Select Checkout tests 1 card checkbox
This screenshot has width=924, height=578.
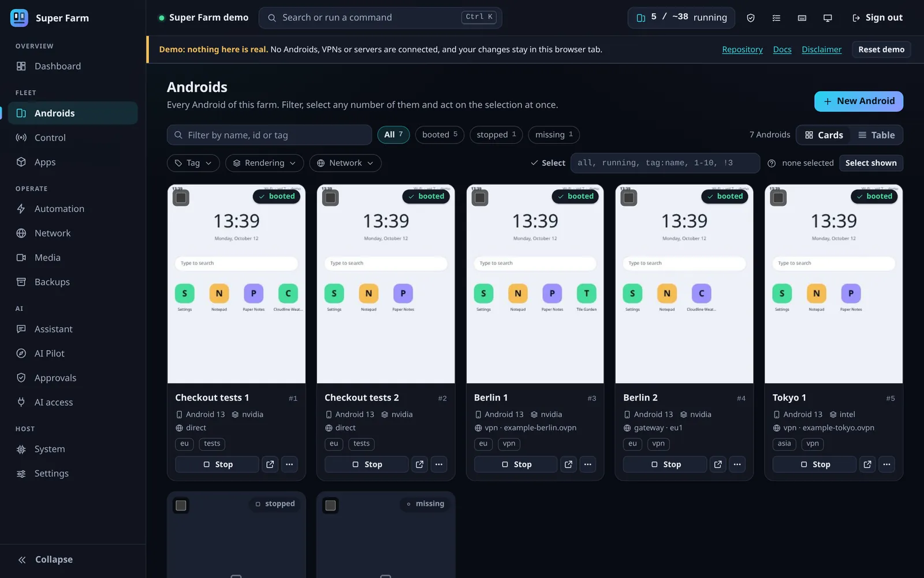(181, 198)
